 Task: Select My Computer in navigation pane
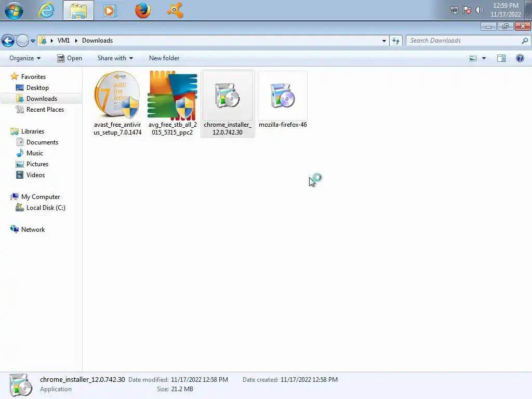[x=41, y=197]
